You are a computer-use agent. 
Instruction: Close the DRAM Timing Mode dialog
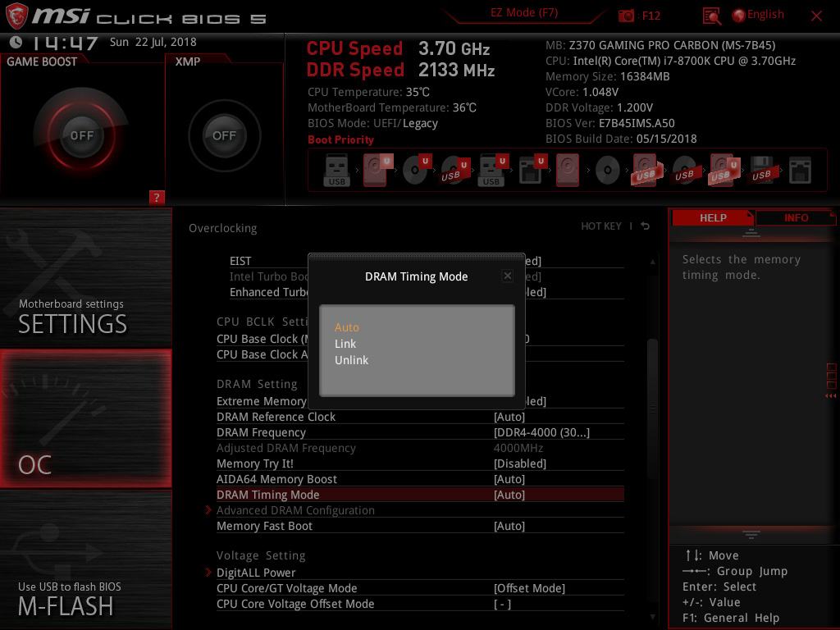[x=507, y=276]
